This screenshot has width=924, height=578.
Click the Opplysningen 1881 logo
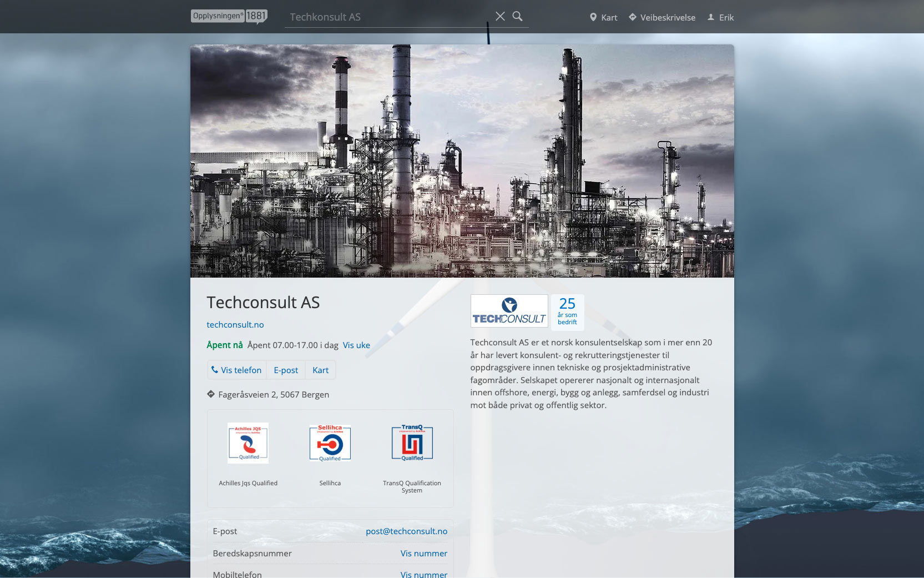229,17
